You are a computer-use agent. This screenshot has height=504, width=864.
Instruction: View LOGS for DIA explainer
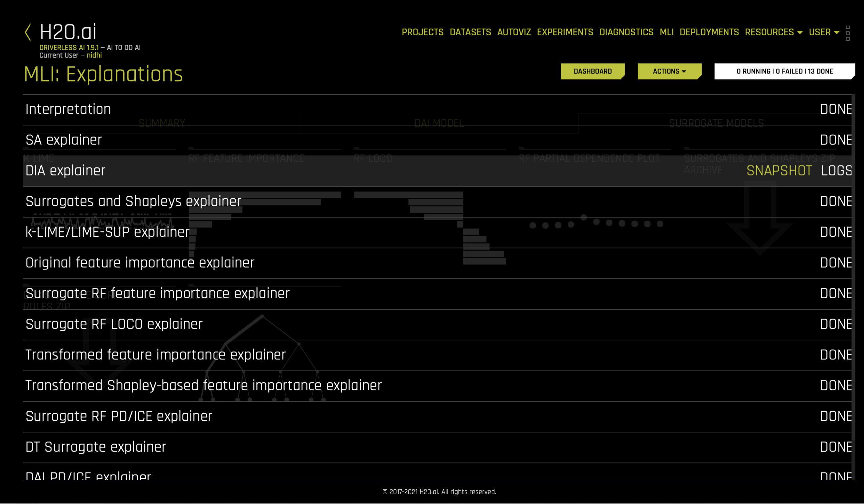tap(836, 171)
